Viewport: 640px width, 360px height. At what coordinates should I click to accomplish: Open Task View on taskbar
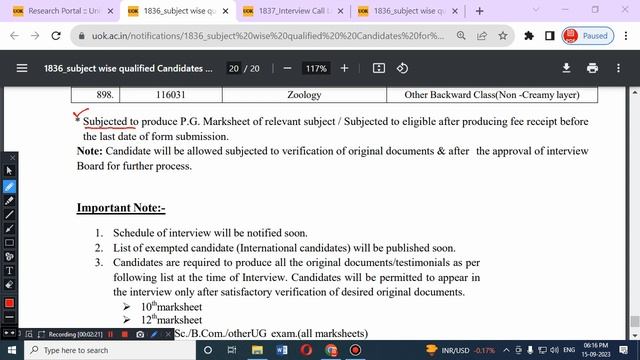(x=232, y=350)
